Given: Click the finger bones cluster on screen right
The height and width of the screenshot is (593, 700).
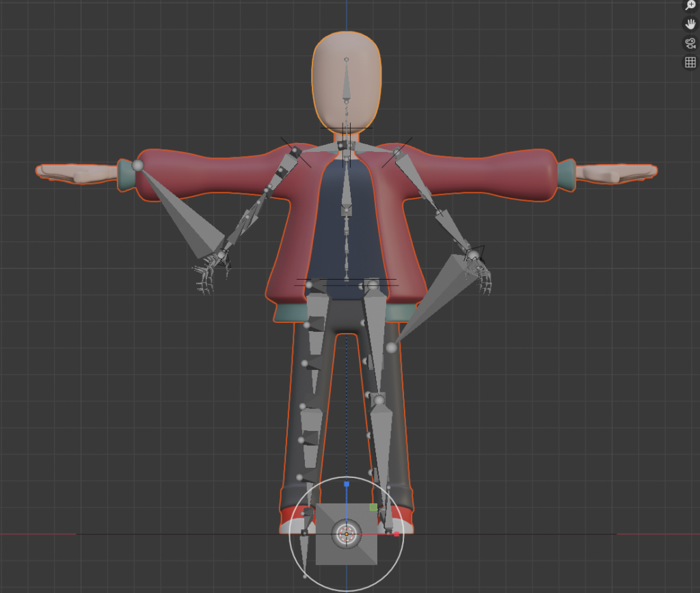Looking at the screenshot, I should 483,277.
